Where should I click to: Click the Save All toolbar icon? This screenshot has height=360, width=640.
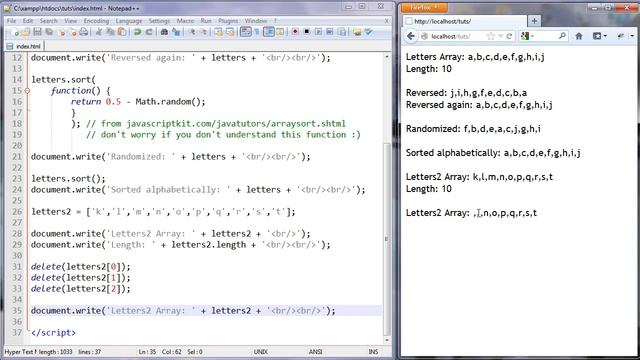[49, 32]
